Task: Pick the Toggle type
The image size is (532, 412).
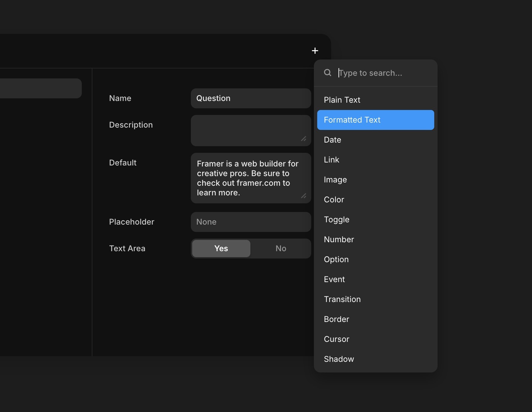Action: pyautogui.click(x=376, y=220)
